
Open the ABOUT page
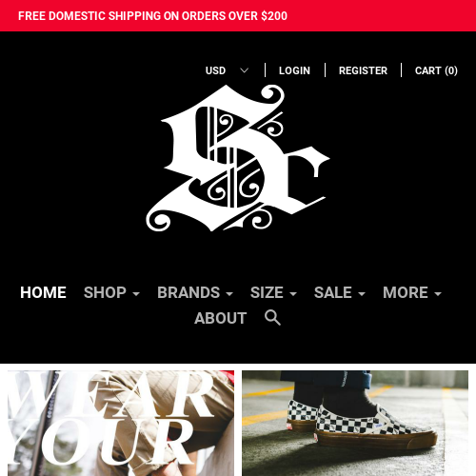pos(221,318)
